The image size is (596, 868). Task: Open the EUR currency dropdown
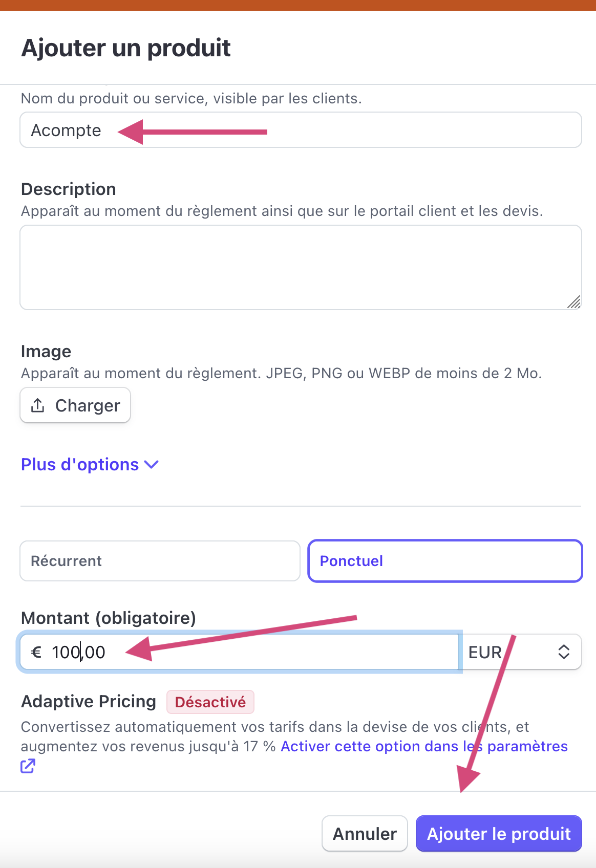pyautogui.click(x=521, y=652)
